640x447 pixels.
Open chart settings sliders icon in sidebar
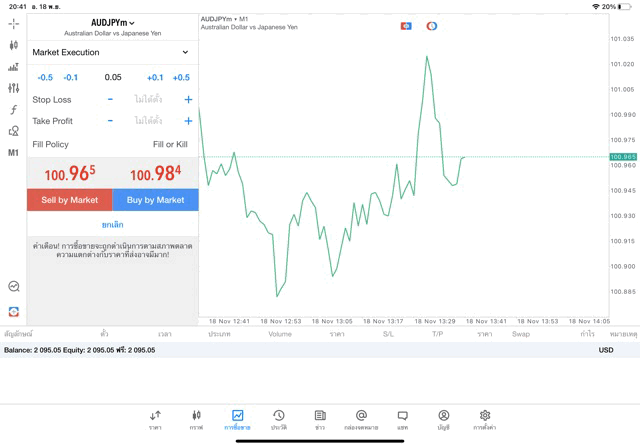coord(14,88)
